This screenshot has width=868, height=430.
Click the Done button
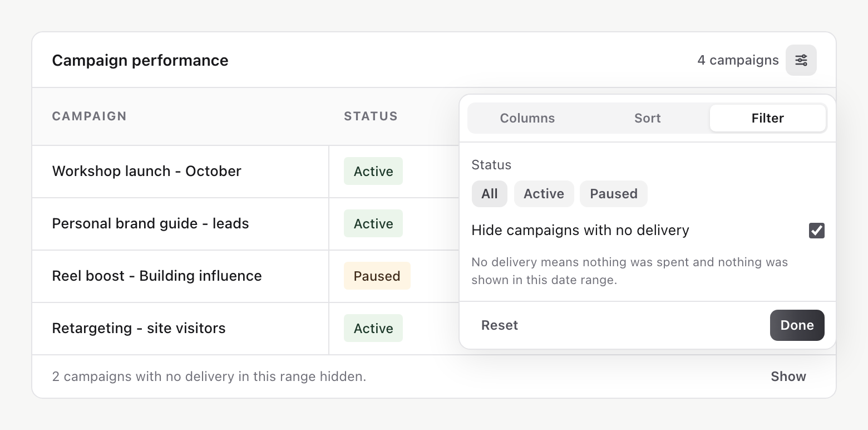797,325
